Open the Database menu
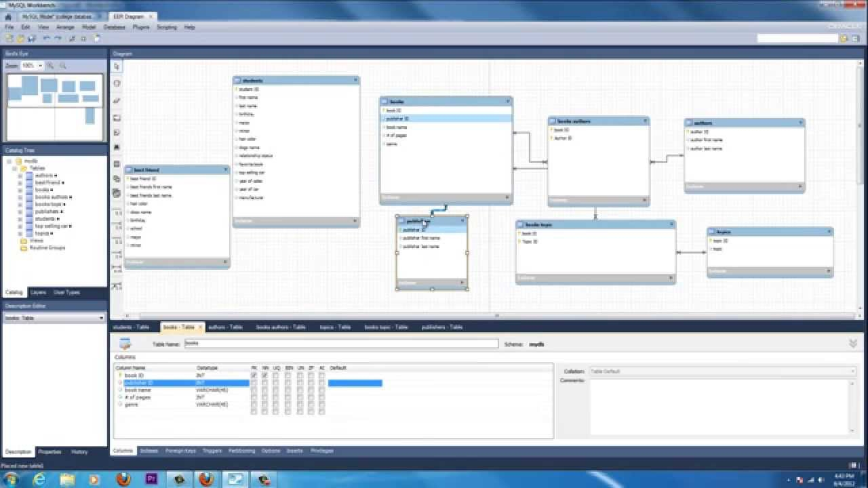The image size is (868, 488). [x=114, y=27]
